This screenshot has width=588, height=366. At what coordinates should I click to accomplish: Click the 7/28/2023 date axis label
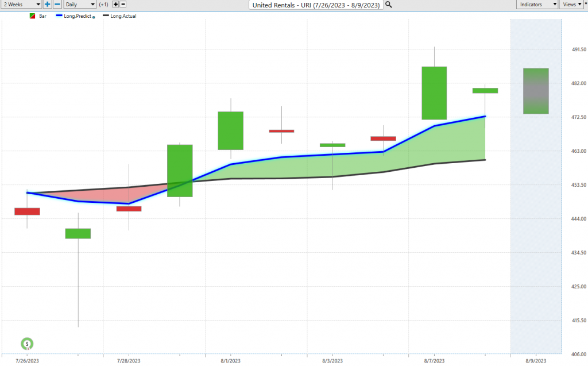[129, 361]
